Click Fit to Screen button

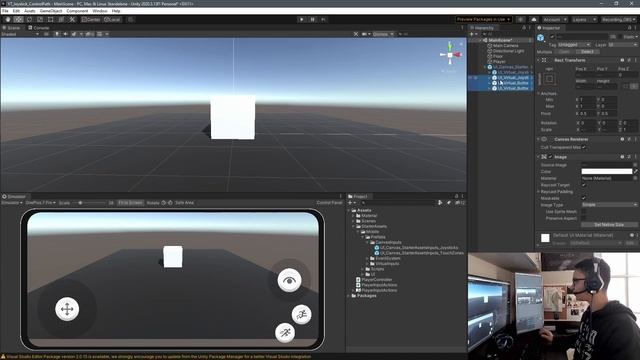coord(131,203)
